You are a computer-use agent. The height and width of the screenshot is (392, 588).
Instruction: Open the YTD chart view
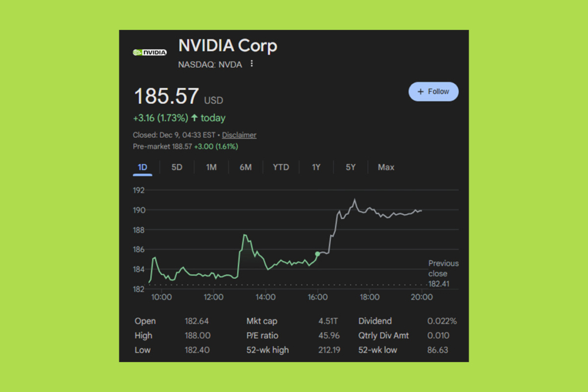(x=281, y=167)
